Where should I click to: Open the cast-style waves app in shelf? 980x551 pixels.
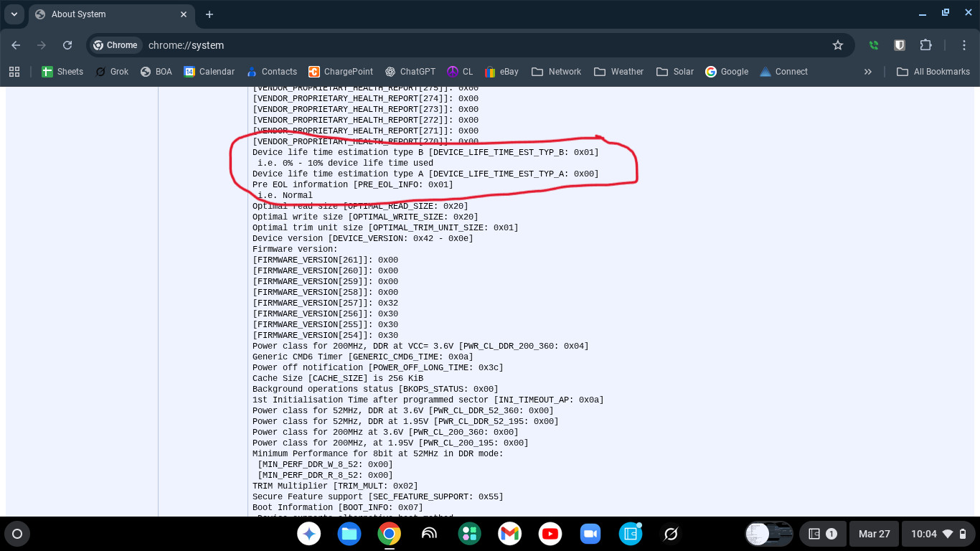click(430, 534)
